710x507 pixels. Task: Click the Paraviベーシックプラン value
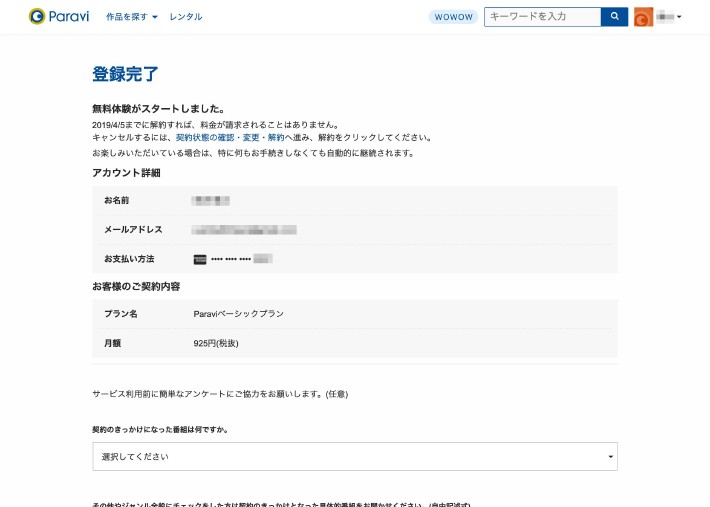coord(239,314)
